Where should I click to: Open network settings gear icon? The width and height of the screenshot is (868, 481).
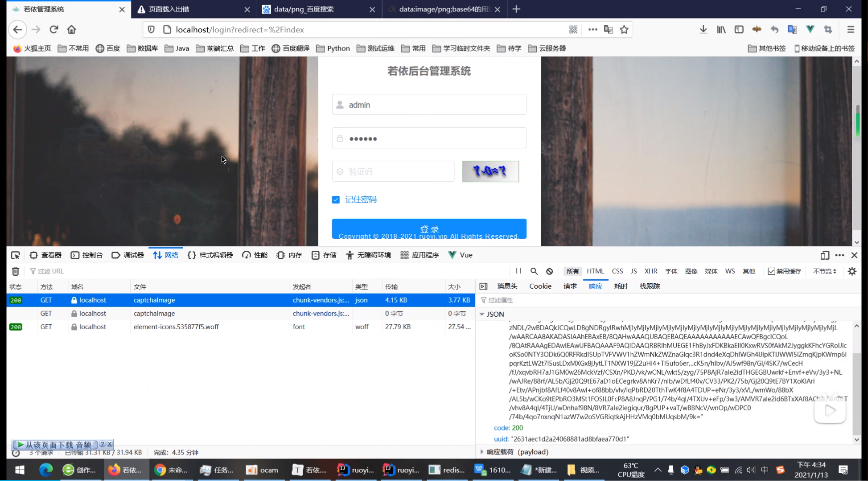click(x=852, y=271)
